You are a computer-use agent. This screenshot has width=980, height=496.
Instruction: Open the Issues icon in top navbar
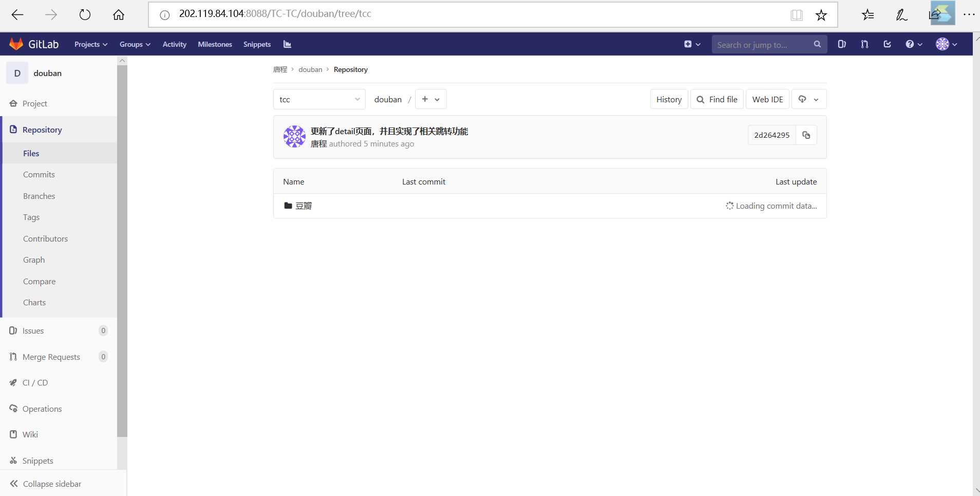842,44
